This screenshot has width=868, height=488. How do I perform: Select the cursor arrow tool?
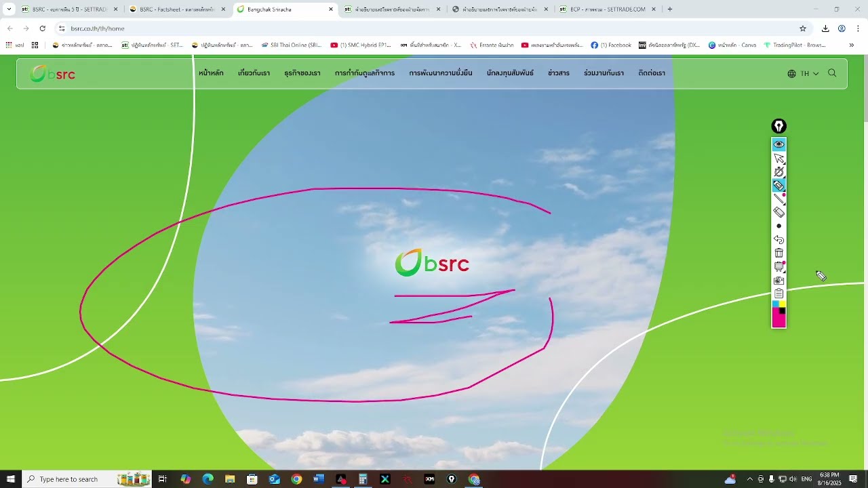(778, 158)
